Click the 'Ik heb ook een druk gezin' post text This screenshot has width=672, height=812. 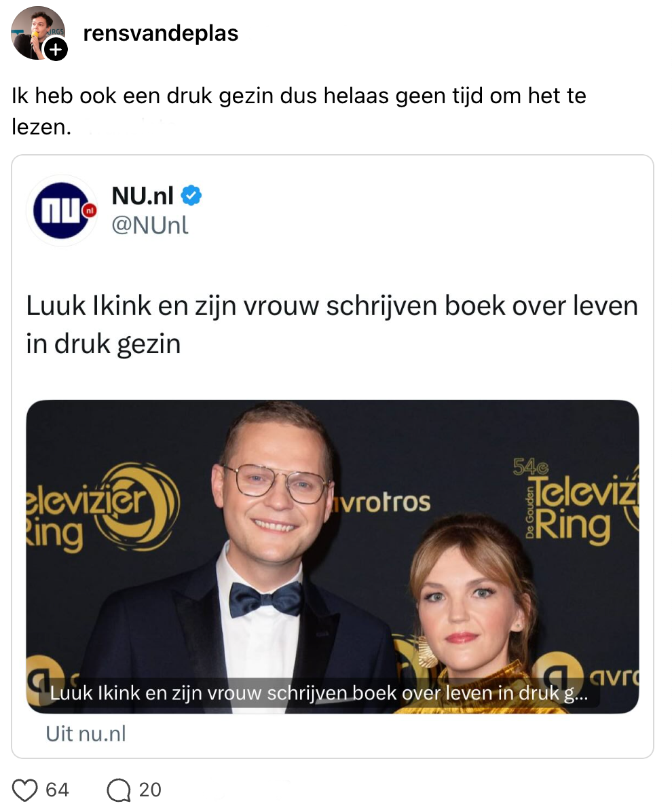click(299, 111)
